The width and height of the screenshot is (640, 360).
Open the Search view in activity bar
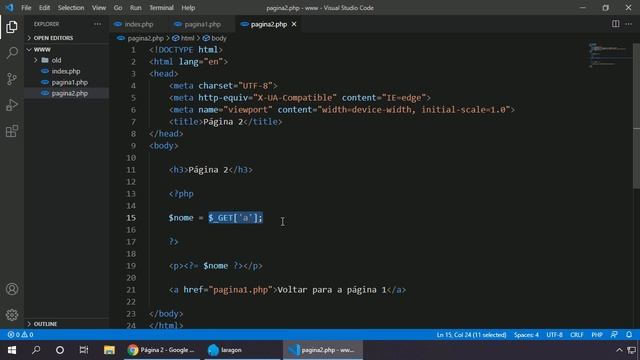coord(12,53)
